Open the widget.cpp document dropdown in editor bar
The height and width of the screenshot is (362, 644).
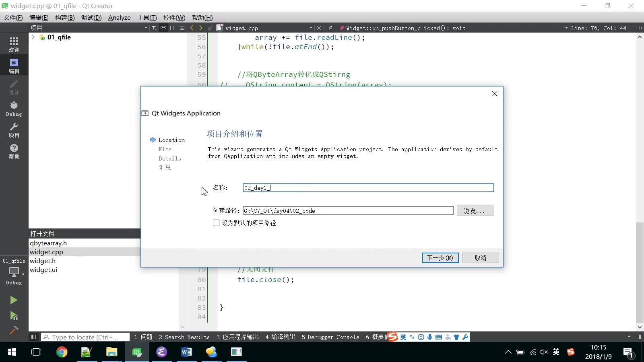[x=311, y=28]
